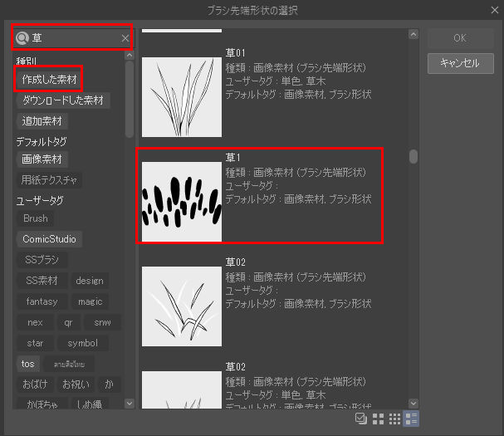Image resolution: width=504 pixels, height=436 pixels.
Task: Enable the ComicStudio user tag filter
Action: [x=49, y=239]
